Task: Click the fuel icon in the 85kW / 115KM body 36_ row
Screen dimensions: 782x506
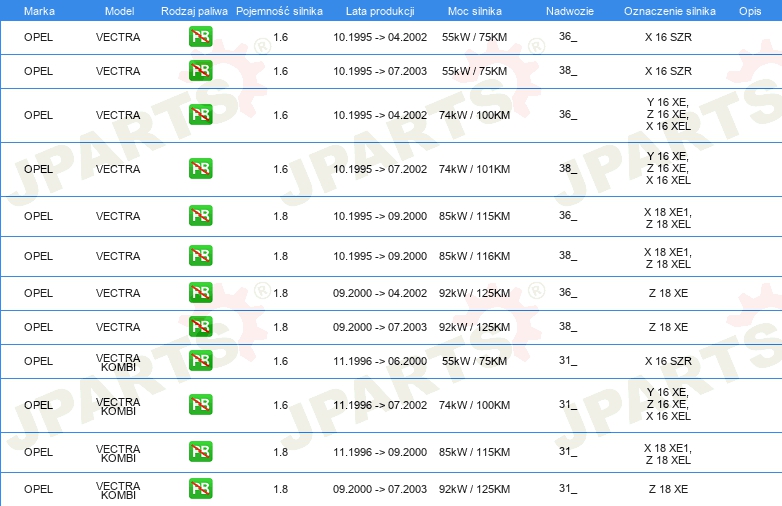Action: (x=200, y=215)
